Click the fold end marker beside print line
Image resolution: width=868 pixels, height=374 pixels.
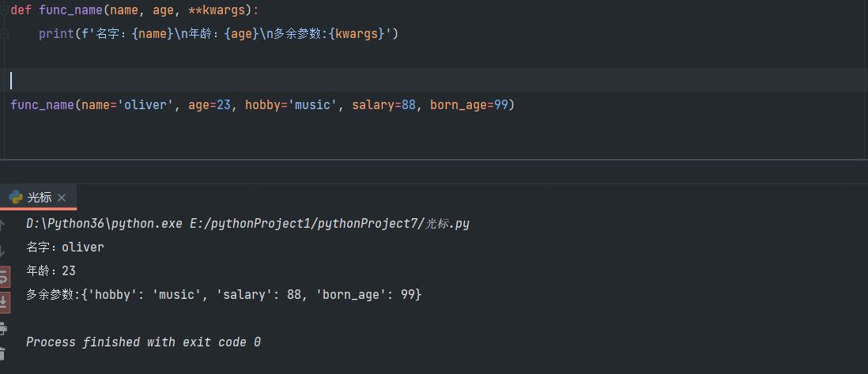(x=5, y=35)
